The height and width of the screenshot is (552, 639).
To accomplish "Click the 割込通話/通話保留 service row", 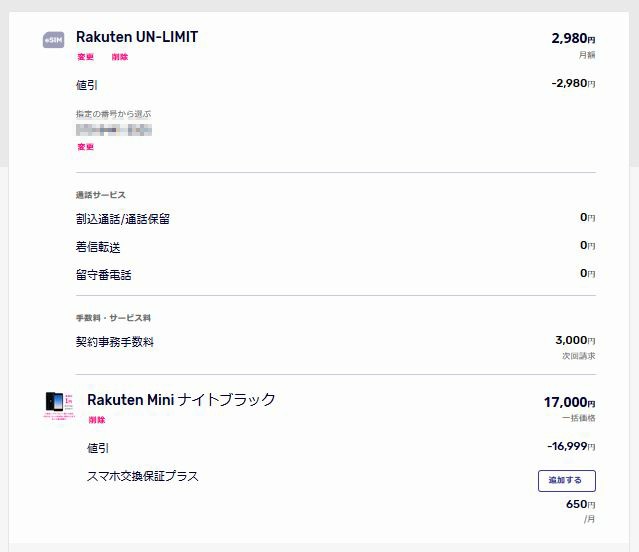I will click(336, 219).
